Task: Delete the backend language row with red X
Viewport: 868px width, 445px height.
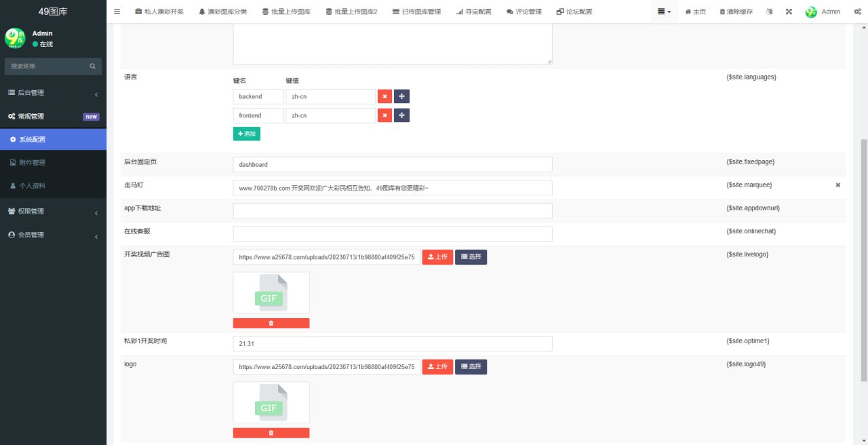Action: pos(384,96)
